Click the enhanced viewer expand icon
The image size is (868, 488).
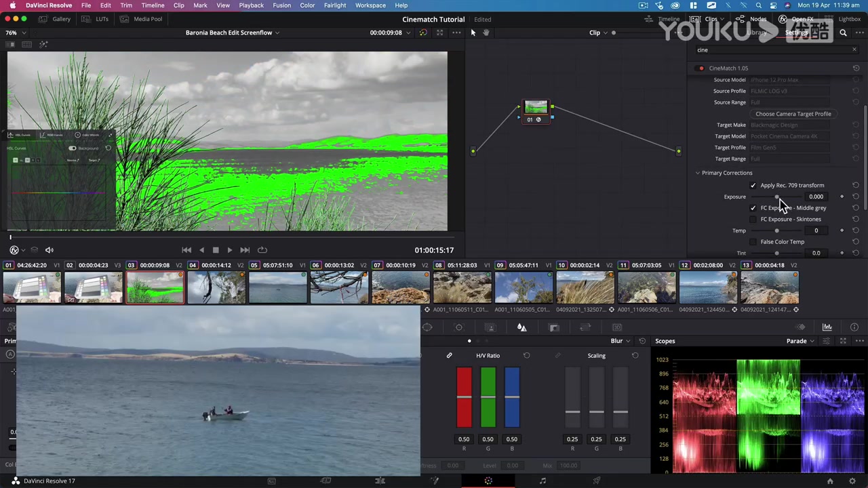click(x=439, y=33)
